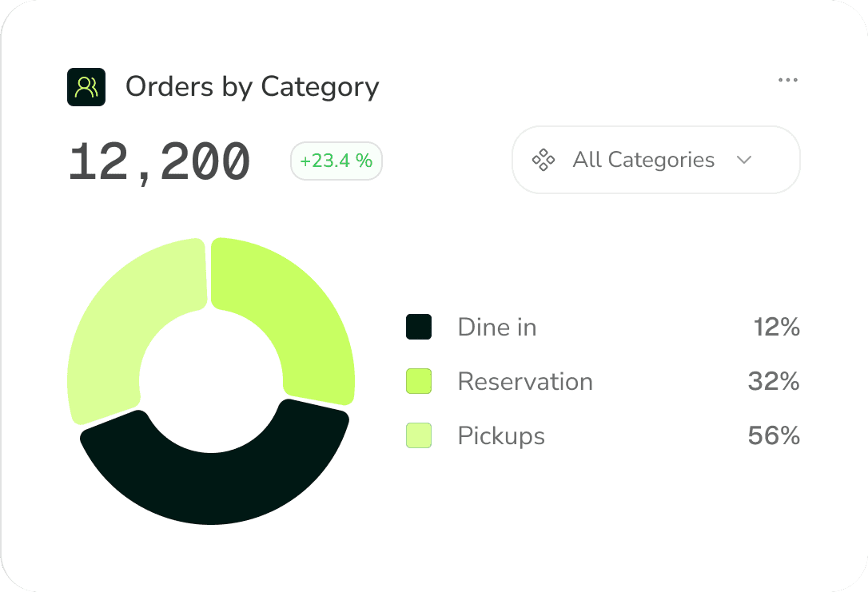Click the 56% Pickups value
The width and height of the screenshot is (868, 592).
click(x=774, y=435)
